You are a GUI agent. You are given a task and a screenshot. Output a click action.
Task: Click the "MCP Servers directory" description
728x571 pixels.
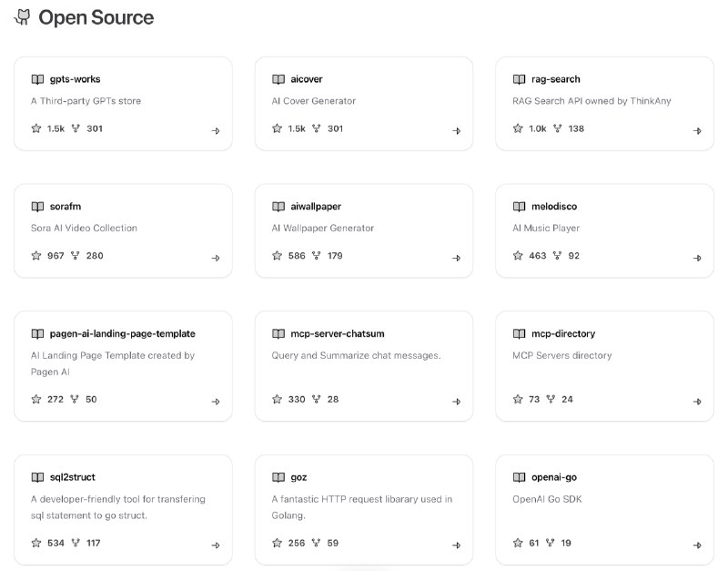click(562, 355)
